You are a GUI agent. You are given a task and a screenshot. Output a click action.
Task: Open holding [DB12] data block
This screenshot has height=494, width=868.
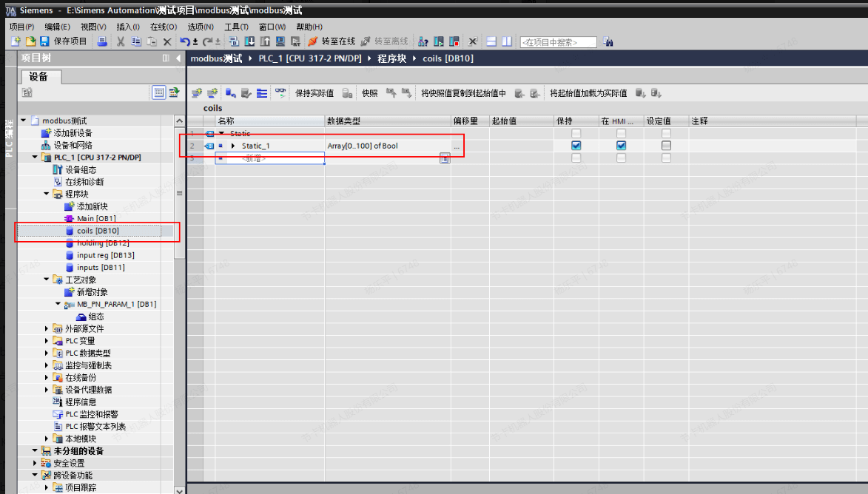(x=103, y=243)
